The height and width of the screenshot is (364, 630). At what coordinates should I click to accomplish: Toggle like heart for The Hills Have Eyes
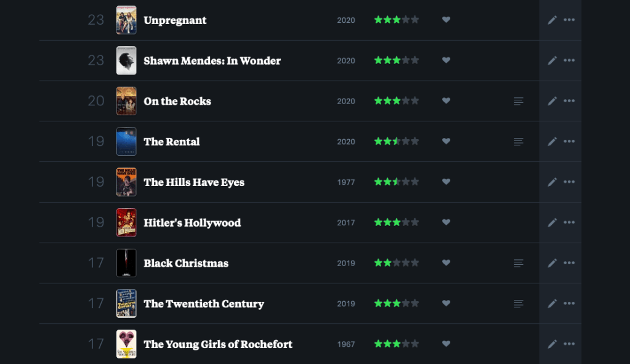(x=446, y=182)
